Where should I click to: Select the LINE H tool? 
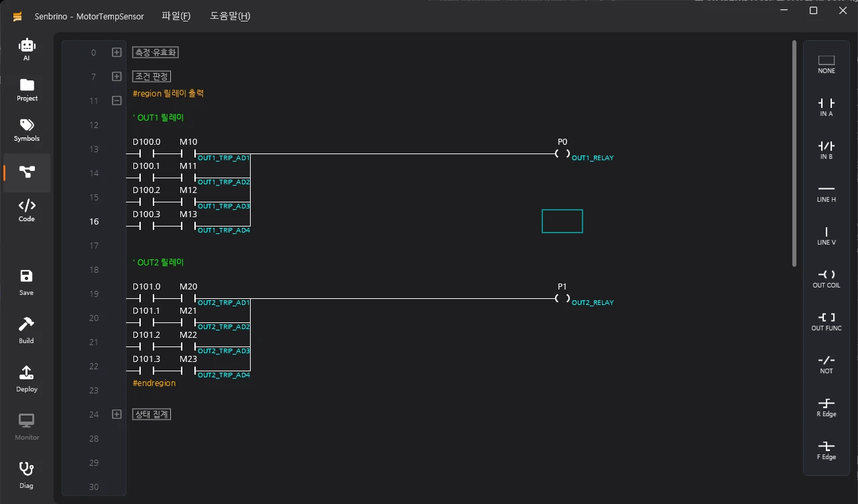point(826,193)
